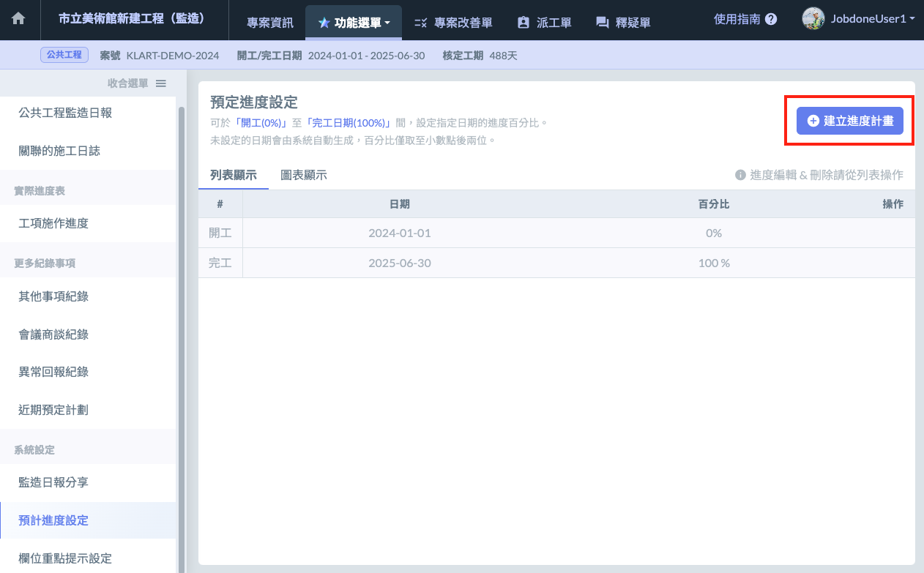Open the 派工單 tab
This screenshot has width=924, height=573.
(x=544, y=23)
